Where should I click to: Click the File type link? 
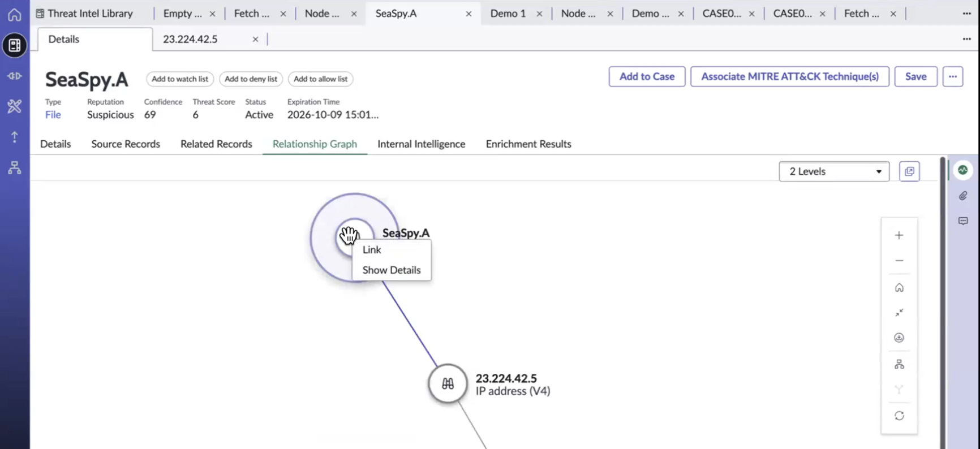tap(53, 115)
